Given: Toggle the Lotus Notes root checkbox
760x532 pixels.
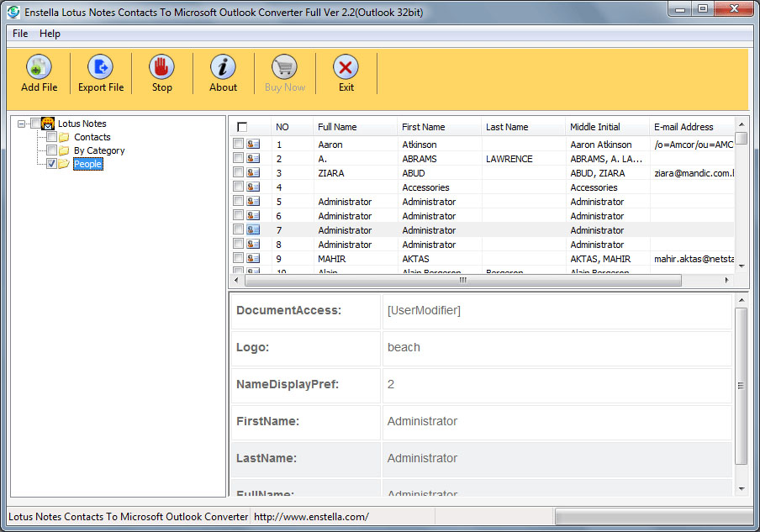Looking at the screenshot, I should pyautogui.click(x=35, y=124).
